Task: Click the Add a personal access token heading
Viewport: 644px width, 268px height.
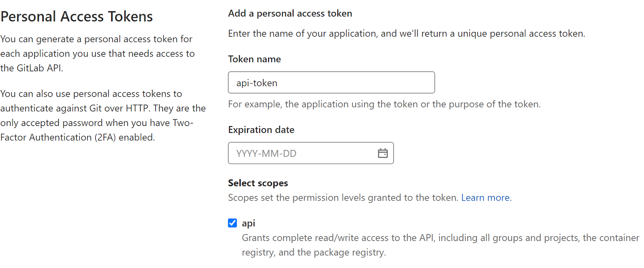Action: click(x=290, y=14)
